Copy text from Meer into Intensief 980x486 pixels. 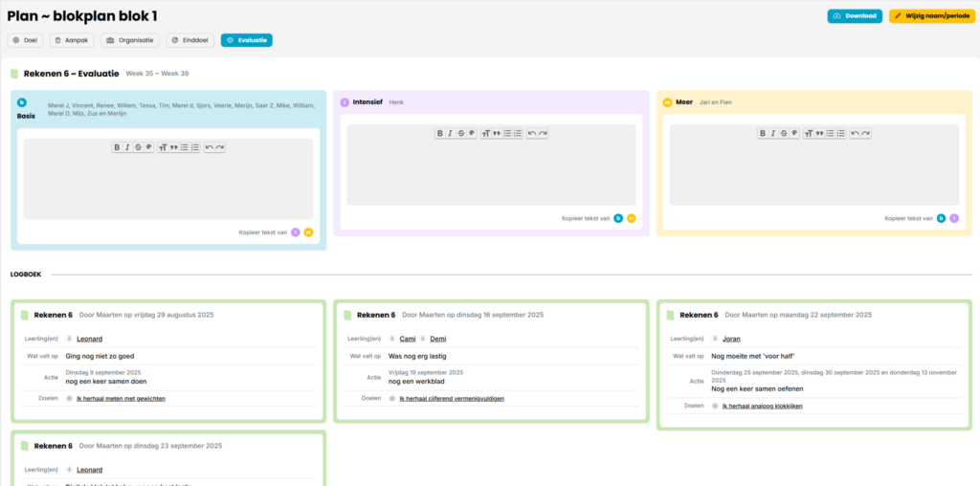click(632, 218)
